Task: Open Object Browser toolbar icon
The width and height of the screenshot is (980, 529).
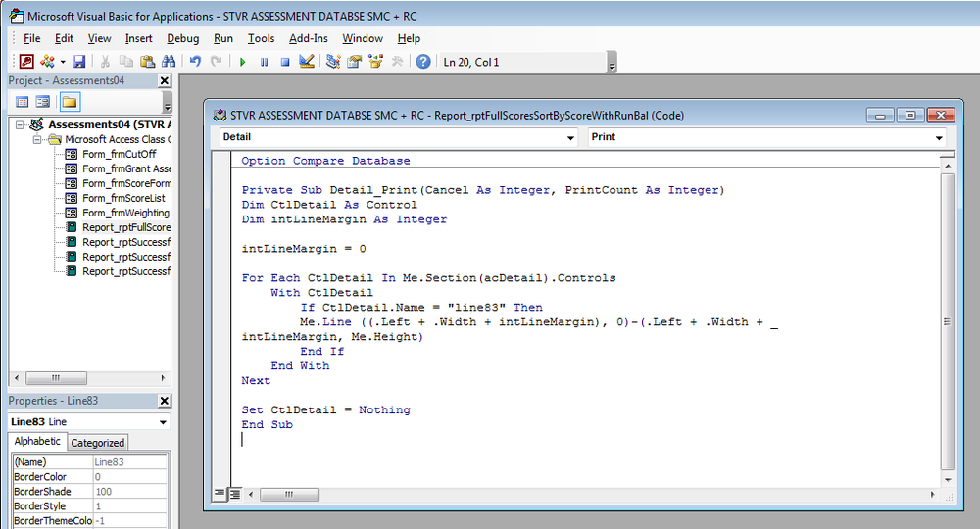Action: coord(375,61)
